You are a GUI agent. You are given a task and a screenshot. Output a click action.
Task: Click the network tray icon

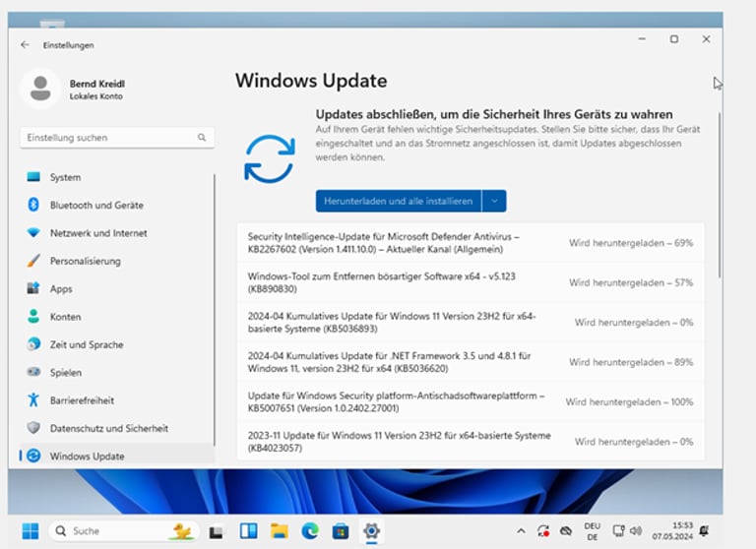click(618, 530)
